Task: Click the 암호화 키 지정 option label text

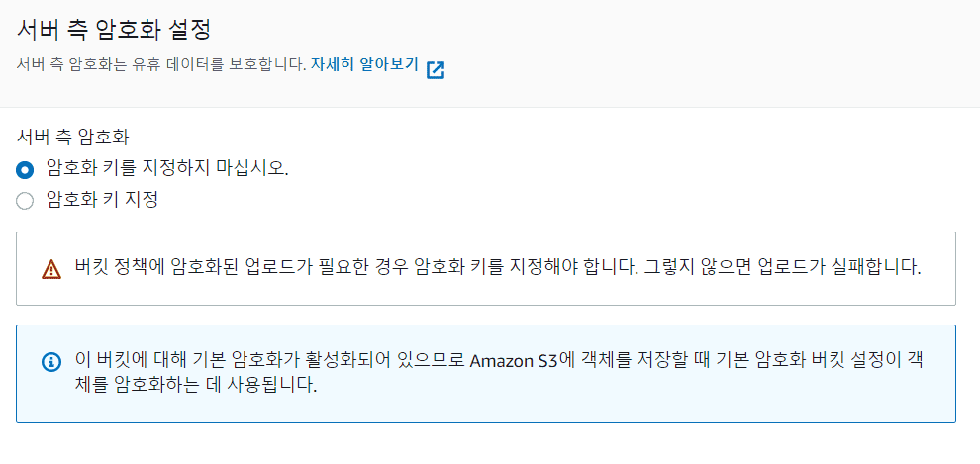Action: point(103,200)
